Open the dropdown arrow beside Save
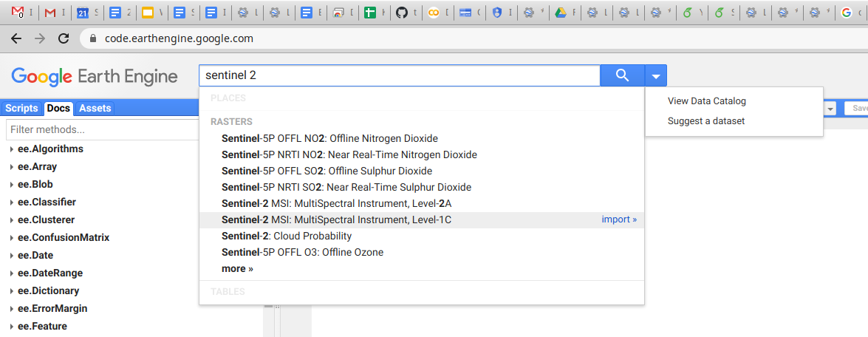868x337 pixels. tap(830, 109)
